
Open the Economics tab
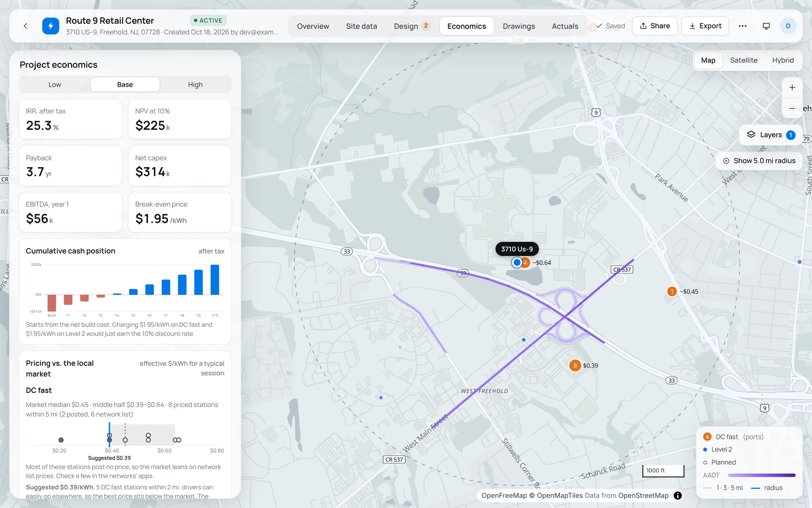[x=466, y=26]
